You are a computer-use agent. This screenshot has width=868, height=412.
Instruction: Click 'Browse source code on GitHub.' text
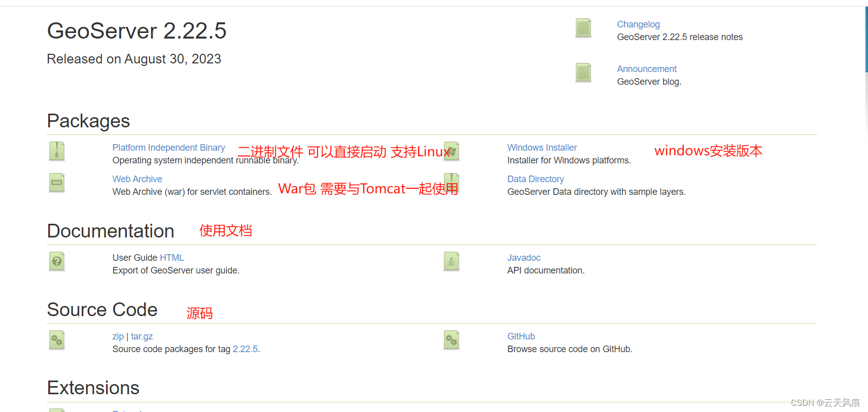tap(570, 349)
